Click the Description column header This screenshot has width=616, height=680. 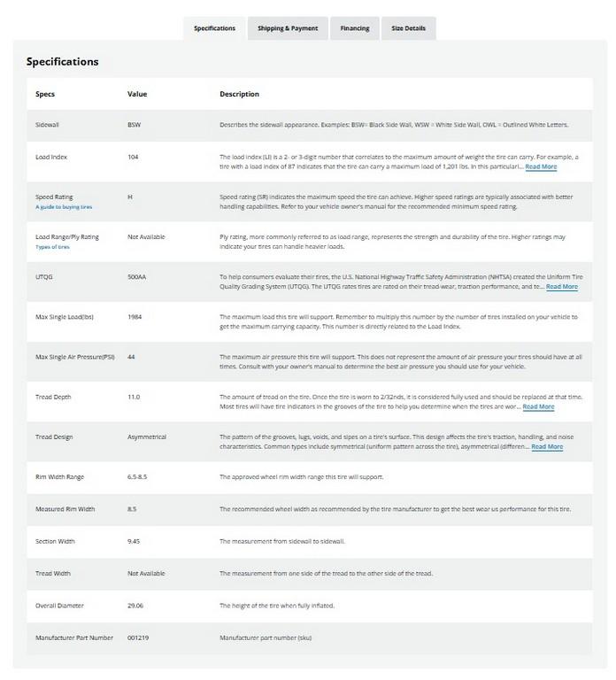pos(239,94)
